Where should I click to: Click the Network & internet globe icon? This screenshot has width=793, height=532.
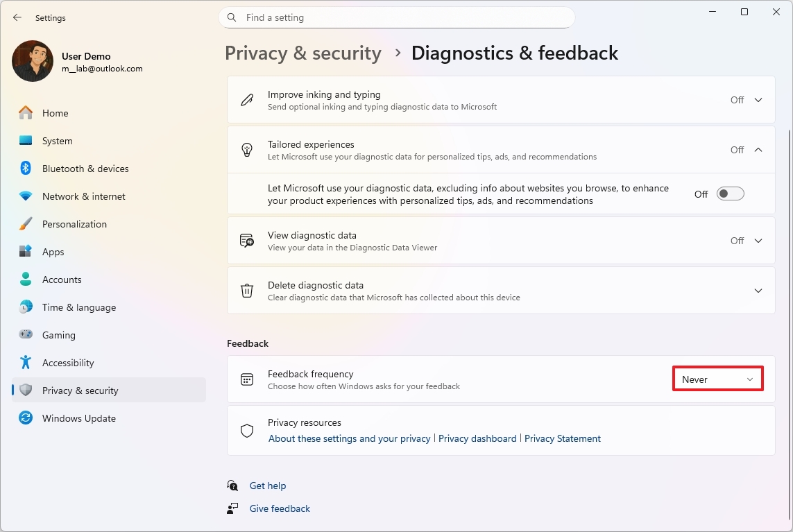(26, 196)
